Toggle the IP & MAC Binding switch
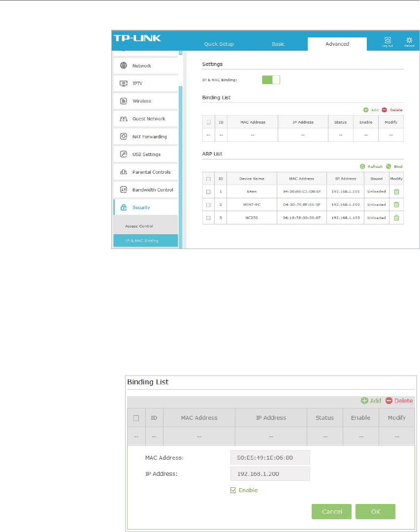 click(x=271, y=80)
